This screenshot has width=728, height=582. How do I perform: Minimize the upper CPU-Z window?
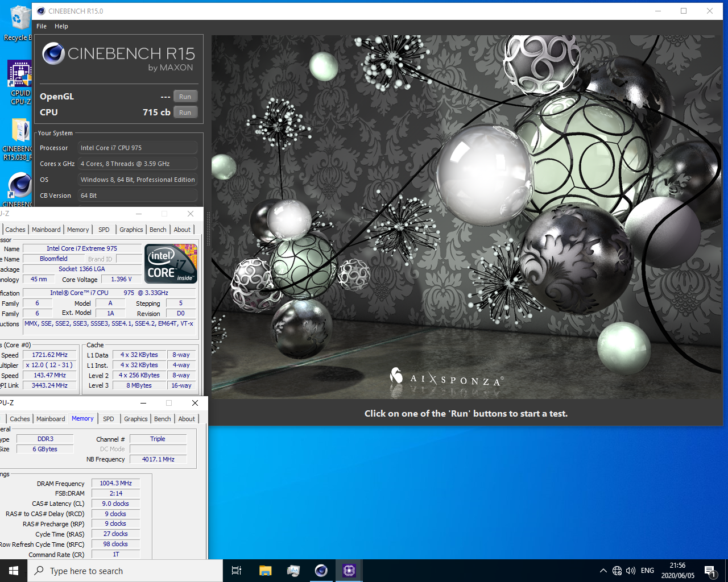139,214
